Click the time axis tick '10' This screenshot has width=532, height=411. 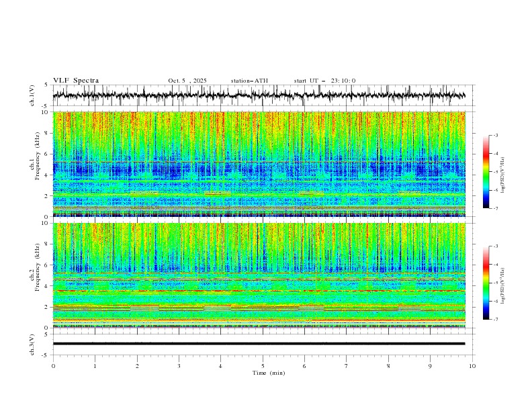(472, 366)
